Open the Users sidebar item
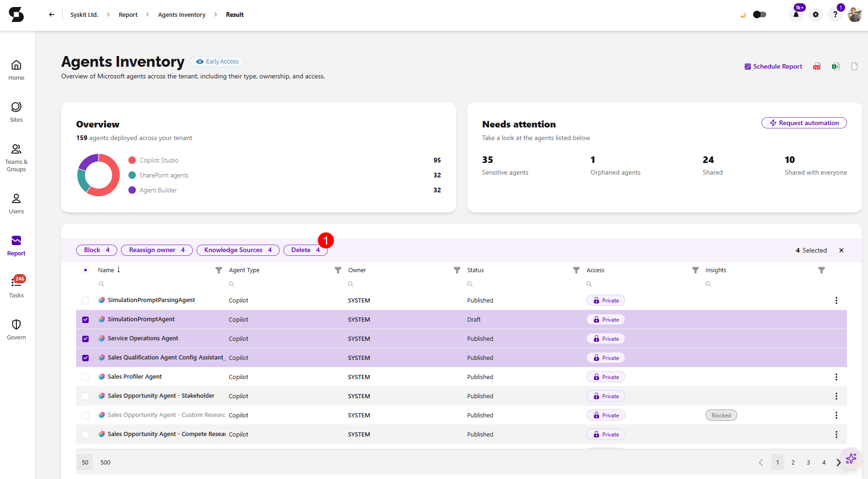 click(x=16, y=204)
